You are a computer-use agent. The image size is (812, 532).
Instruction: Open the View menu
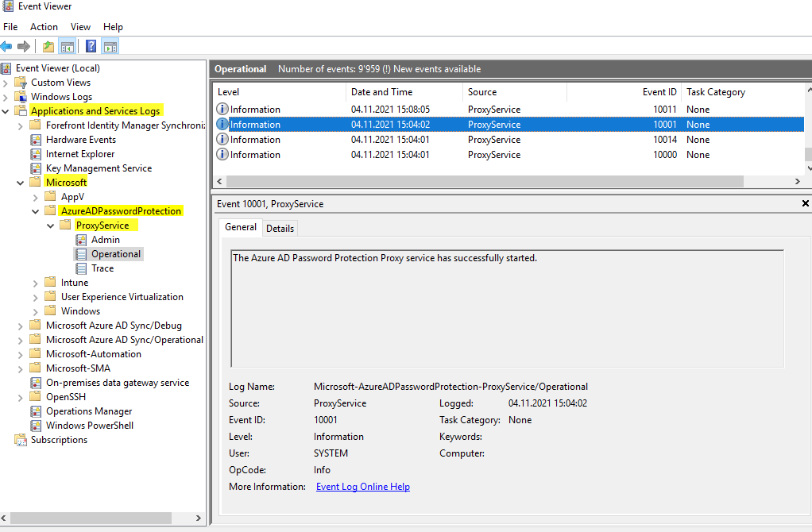80,27
